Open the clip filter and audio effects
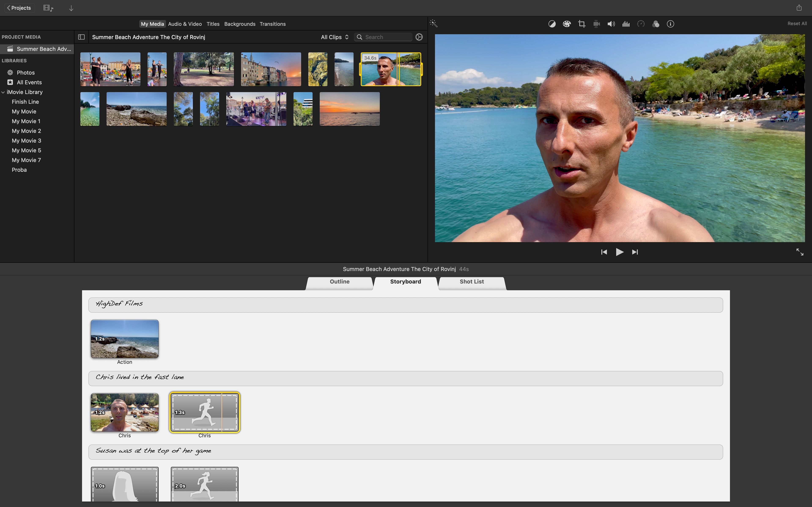This screenshot has width=812, height=507. [x=656, y=24]
